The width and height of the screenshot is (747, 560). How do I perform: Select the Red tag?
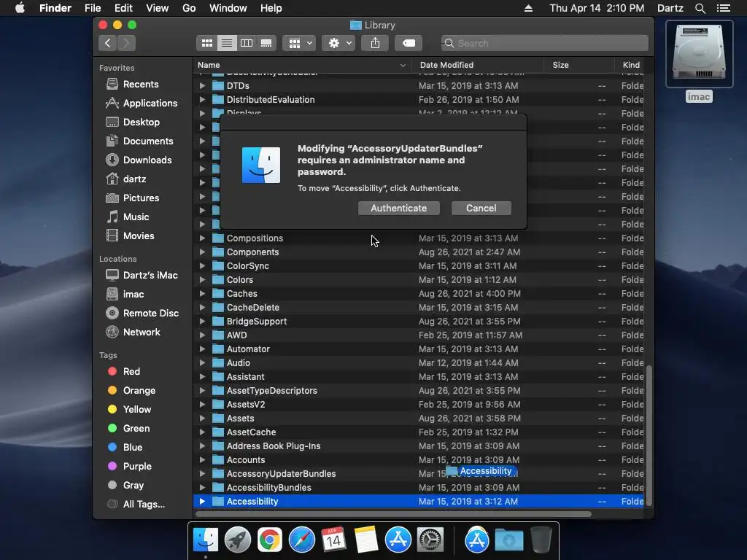point(124,371)
